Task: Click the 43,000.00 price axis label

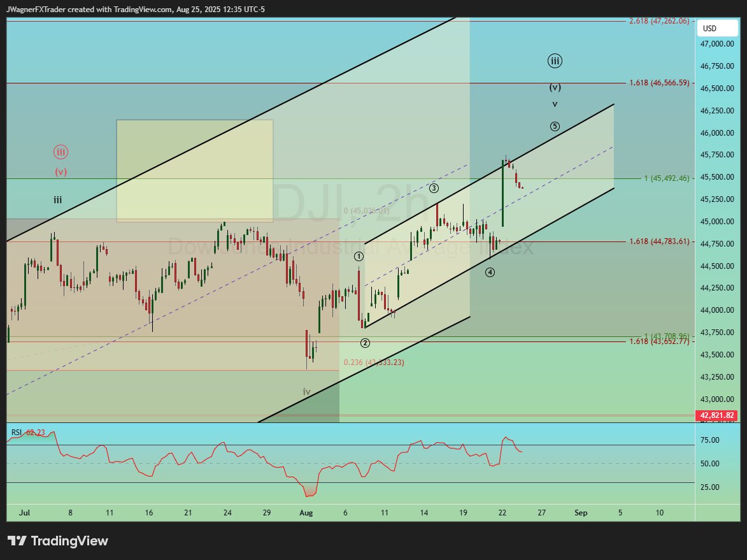Action: pos(716,399)
